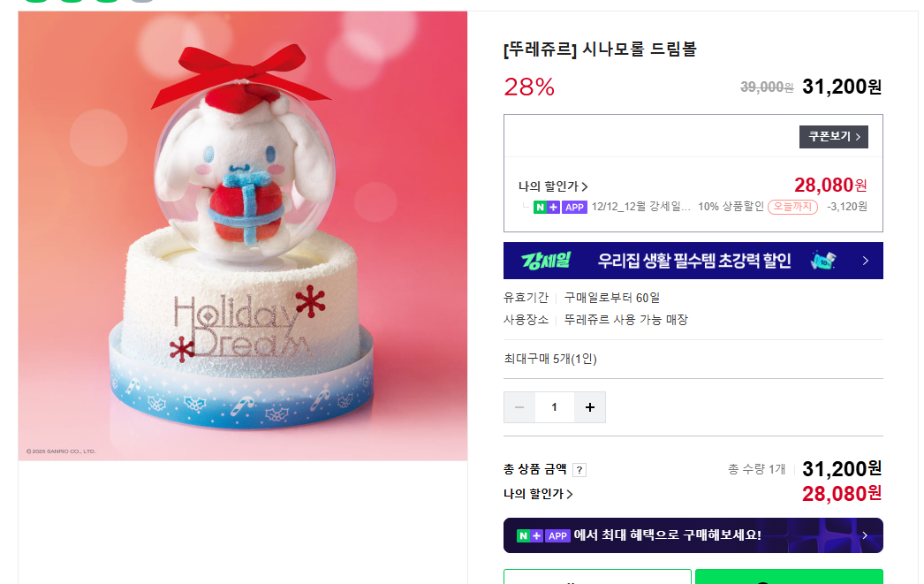Image resolution: width=924 pixels, height=584 pixels.
Task: Click the arrow on the 강세일 banner
Action: pos(865,261)
